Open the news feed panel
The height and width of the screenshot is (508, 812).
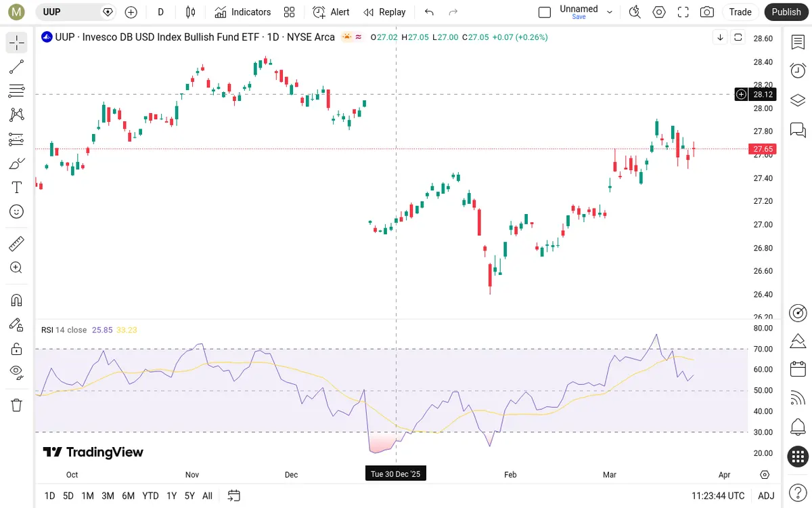coord(798,398)
